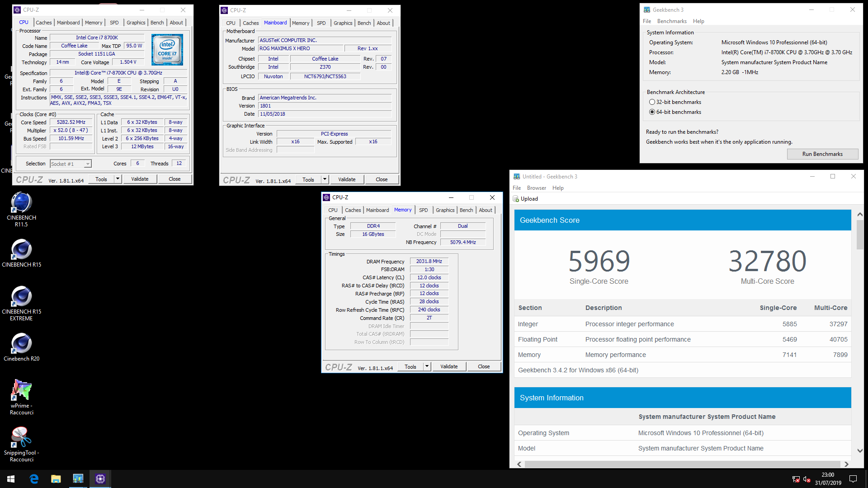Launch CINEBENCH R15 EXTREME desktop icon
Image resolution: width=868 pixels, height=488 pixels.
click(x=21, y=304)
